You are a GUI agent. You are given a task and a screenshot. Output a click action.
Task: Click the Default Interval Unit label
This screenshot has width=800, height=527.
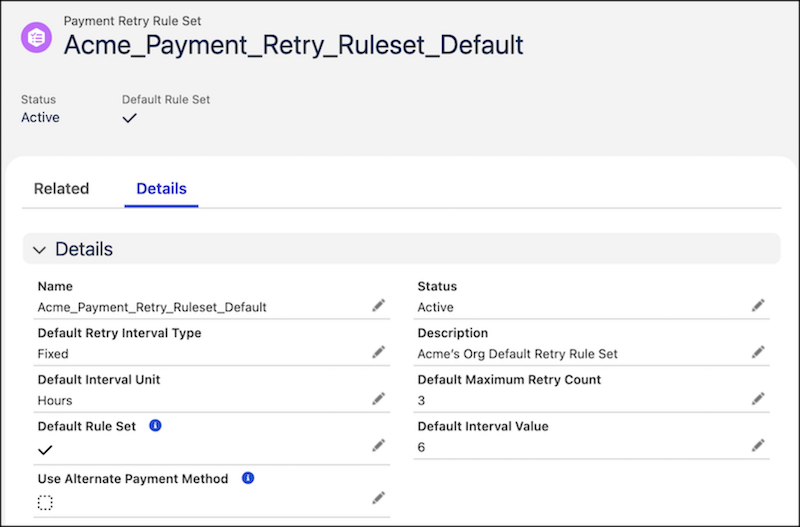[99, 380]
